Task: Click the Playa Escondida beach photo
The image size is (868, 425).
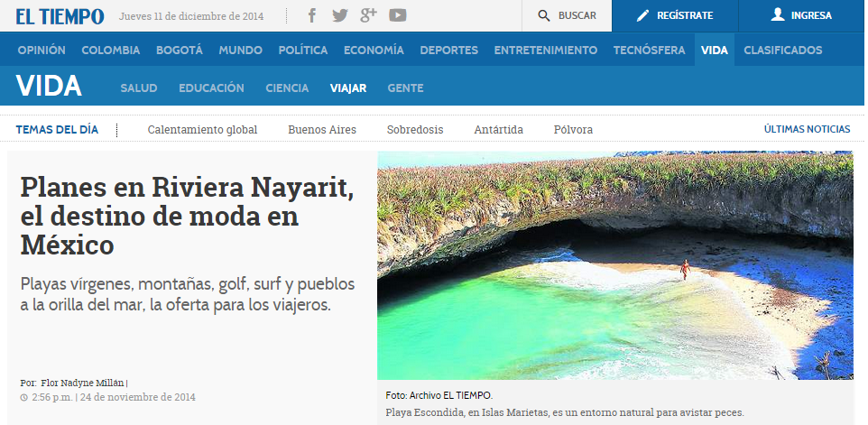Action: (x=615, y=265)
